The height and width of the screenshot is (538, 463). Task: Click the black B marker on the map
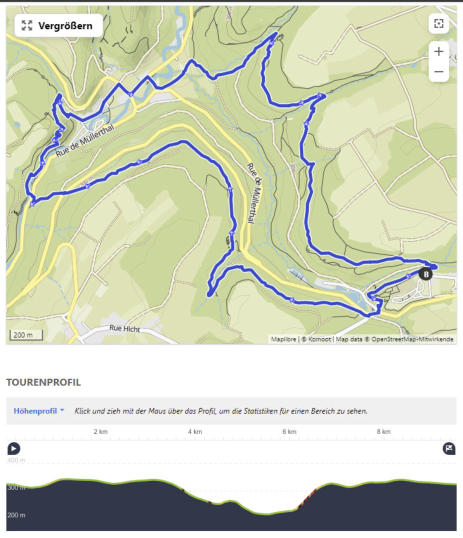pos(426,274)
